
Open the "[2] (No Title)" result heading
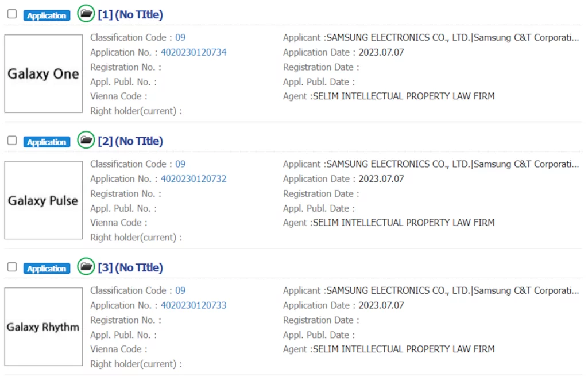click(x=130, y=141)
